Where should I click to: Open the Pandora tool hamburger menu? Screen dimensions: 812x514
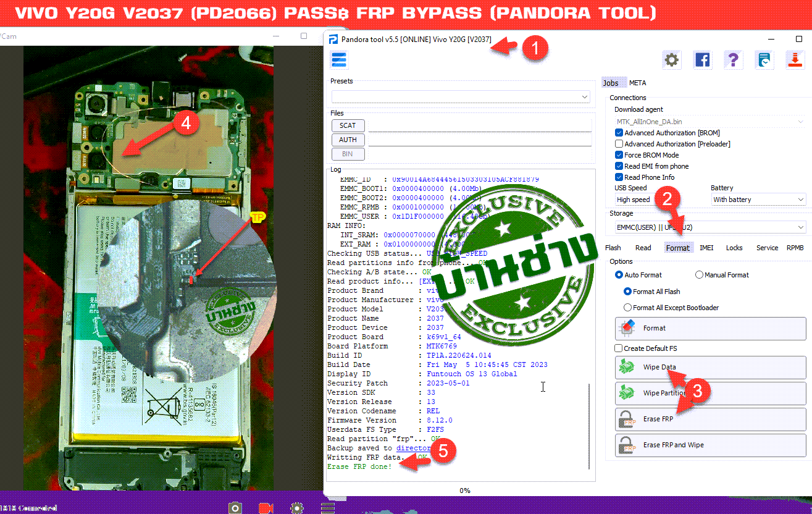coord(340,60)
